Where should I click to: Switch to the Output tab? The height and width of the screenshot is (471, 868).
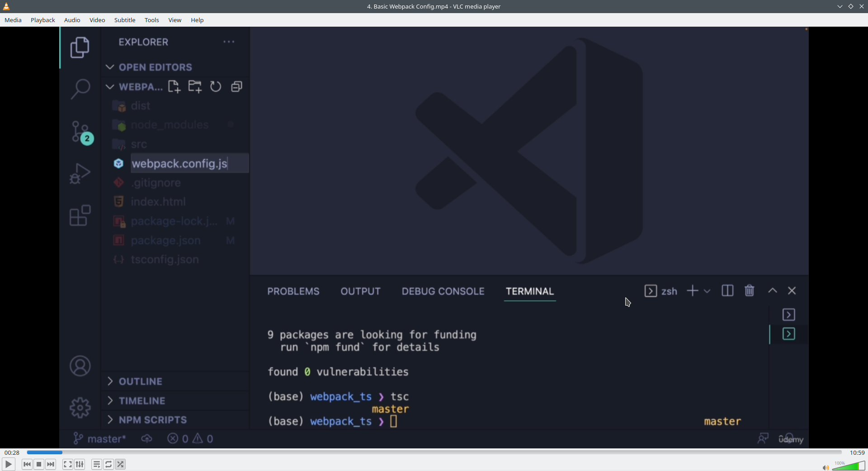[361, 292]
